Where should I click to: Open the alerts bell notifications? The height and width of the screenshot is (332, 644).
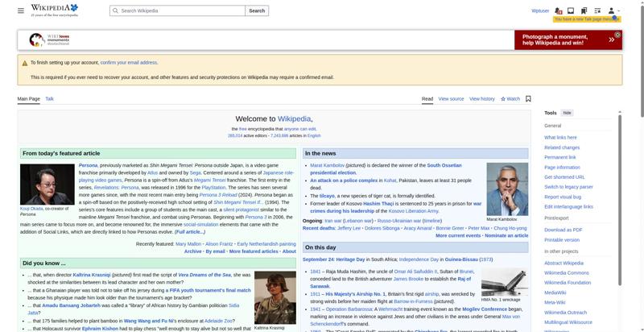558,10
